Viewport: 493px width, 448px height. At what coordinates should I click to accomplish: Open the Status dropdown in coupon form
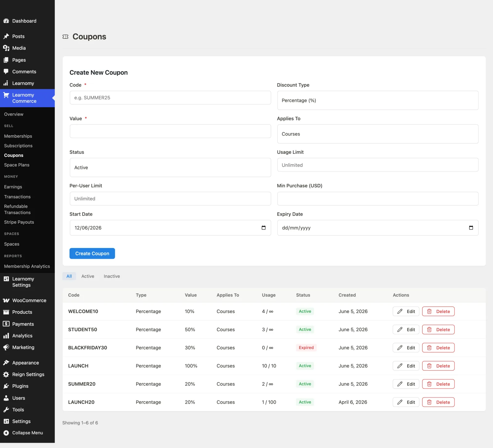(x=170, y=168)
